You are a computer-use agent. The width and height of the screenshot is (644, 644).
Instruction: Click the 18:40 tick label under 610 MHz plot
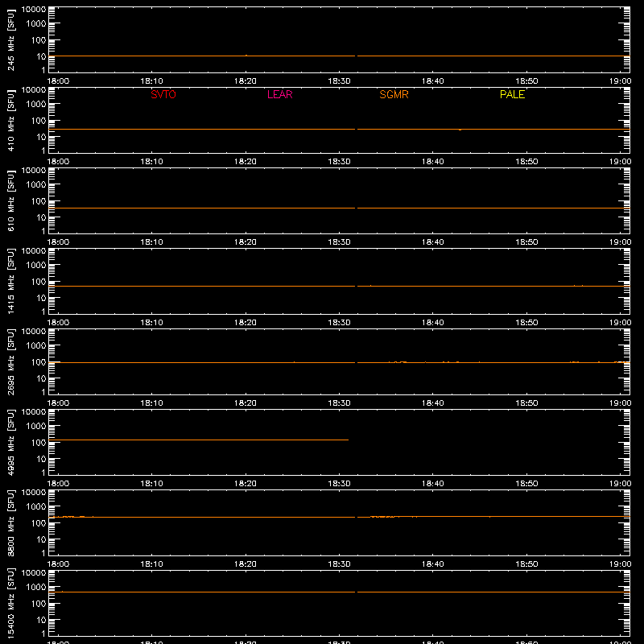point(432,242)
